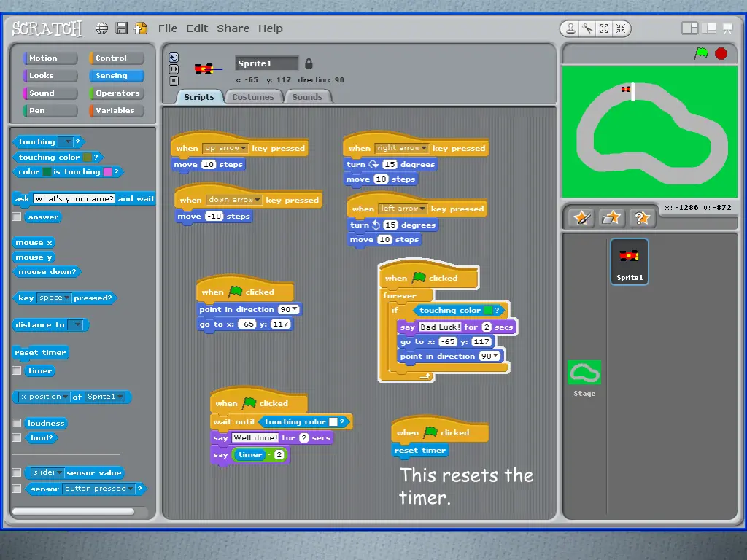Screen dimensions: 747x560
Task: Click the save floppy disk icon
Action: click(122, 28)
